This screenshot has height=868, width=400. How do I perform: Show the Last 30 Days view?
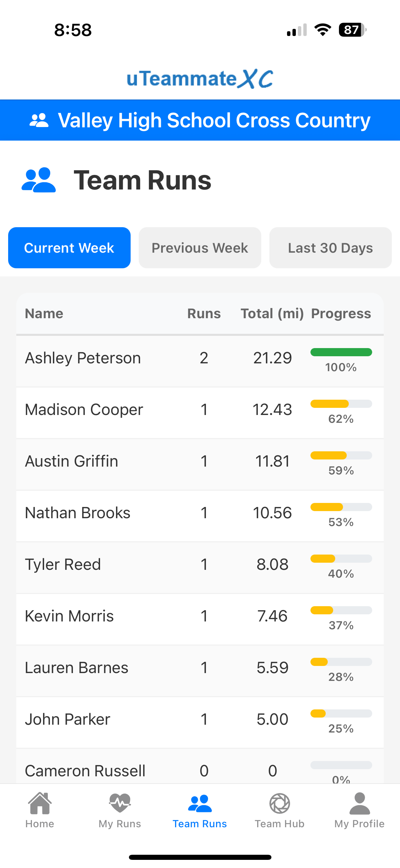tap(330, 248)
